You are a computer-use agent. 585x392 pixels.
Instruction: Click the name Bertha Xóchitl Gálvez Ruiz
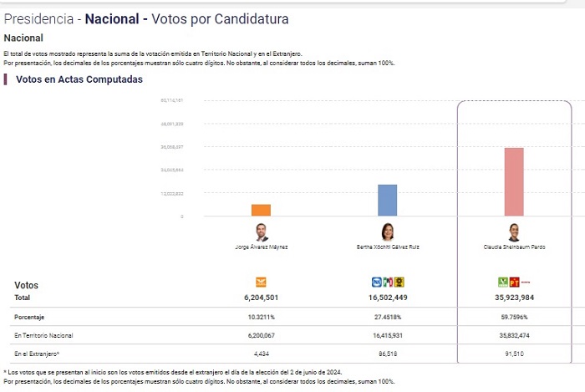(x=388, y=248)
